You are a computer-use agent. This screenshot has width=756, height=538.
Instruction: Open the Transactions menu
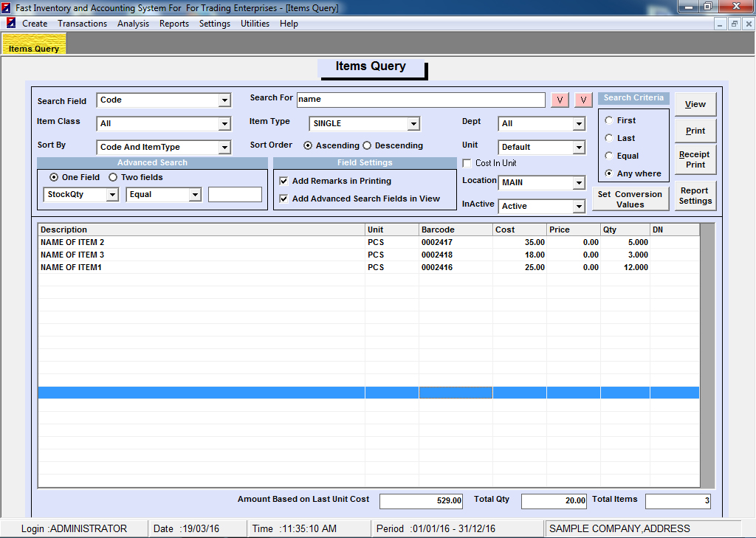(82, 24)
